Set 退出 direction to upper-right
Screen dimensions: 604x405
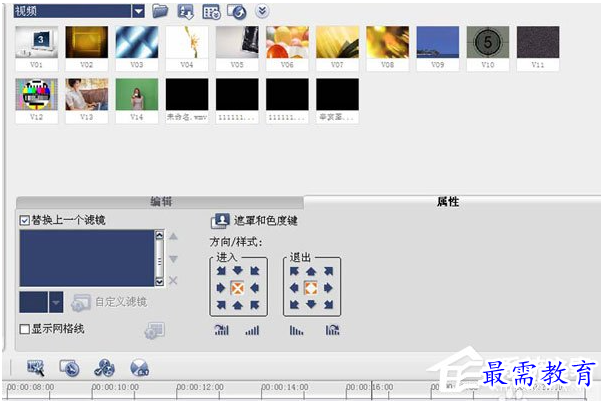click(x=329, y=271)
